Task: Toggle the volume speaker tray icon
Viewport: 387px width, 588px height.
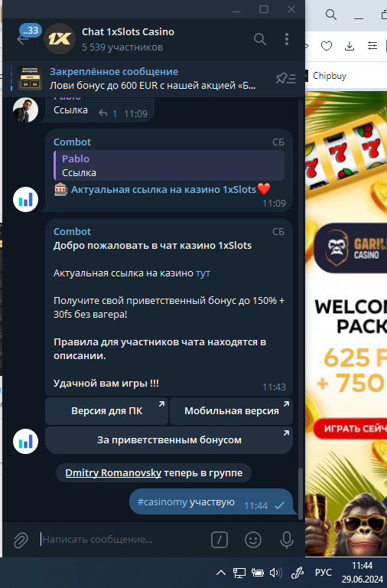Action: tap(276, 573)
